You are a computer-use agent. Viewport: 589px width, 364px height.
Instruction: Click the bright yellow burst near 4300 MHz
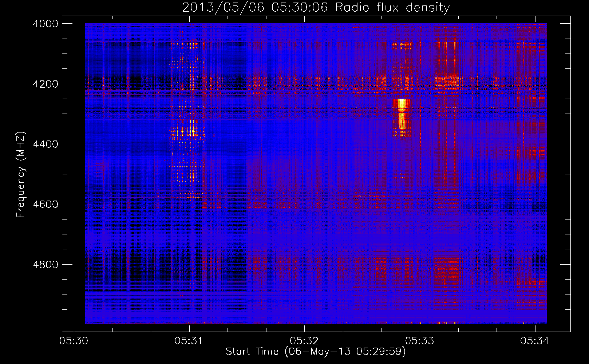pyautogui.click(x=402, y=114)
